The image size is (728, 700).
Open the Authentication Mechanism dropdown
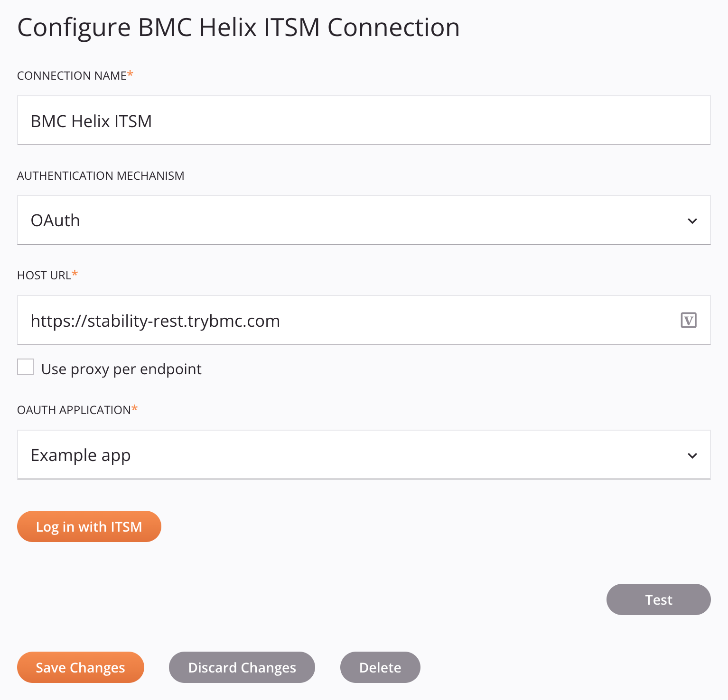tap(364, 220)
